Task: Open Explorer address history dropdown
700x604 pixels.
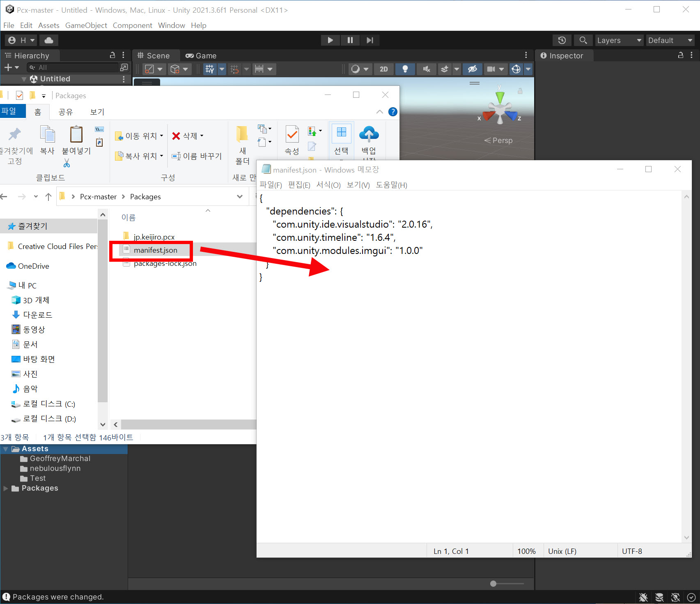Action: tap(240, 197)
